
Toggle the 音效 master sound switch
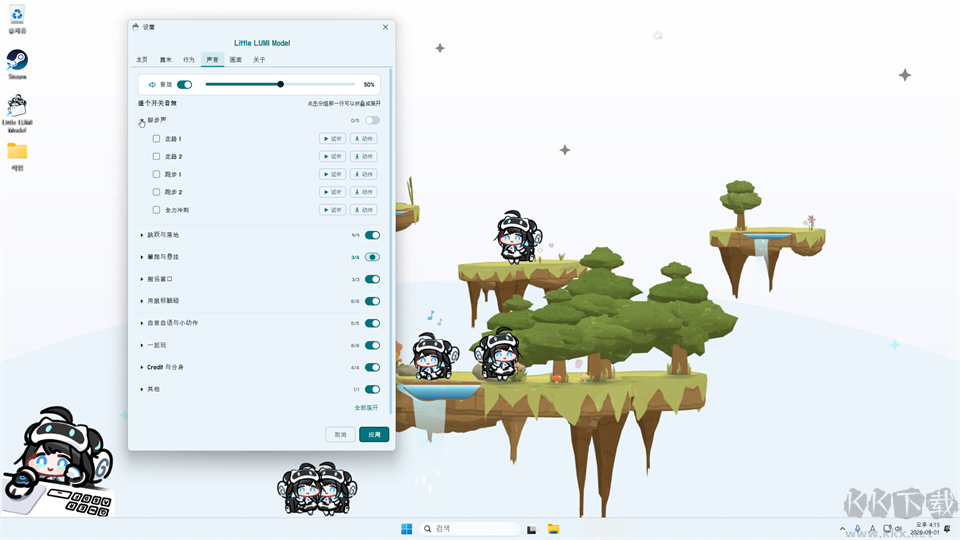point(185,84)
